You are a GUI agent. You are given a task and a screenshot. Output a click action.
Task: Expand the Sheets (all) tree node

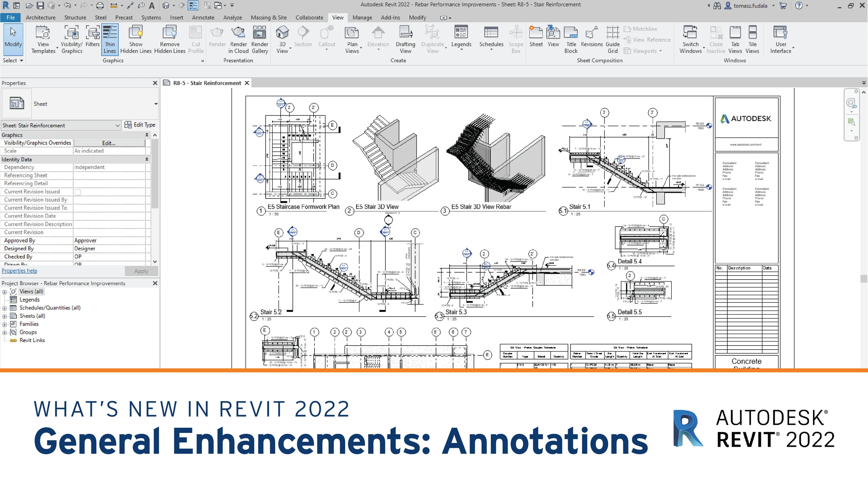(4, 316)
